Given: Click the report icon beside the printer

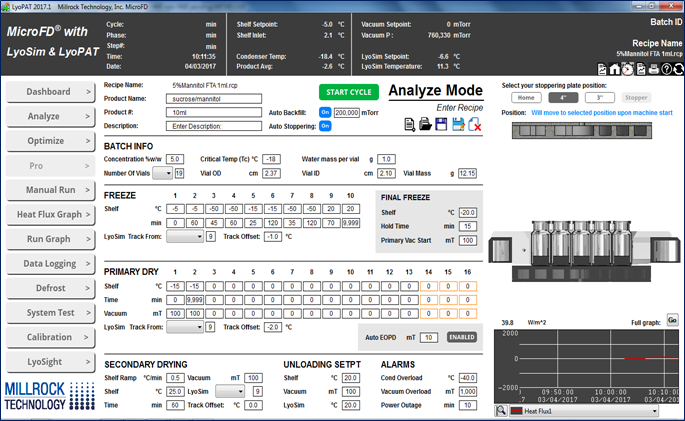Looking at the screenshot, I should click(641, 69).
